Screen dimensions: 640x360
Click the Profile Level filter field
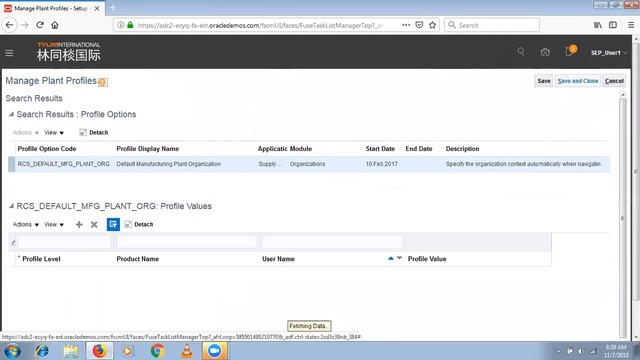(x=64, y=242)
